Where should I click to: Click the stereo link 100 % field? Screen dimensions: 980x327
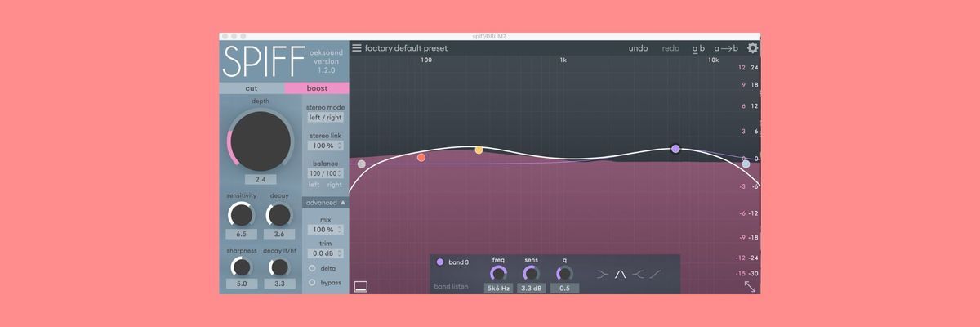coord(323,146)
